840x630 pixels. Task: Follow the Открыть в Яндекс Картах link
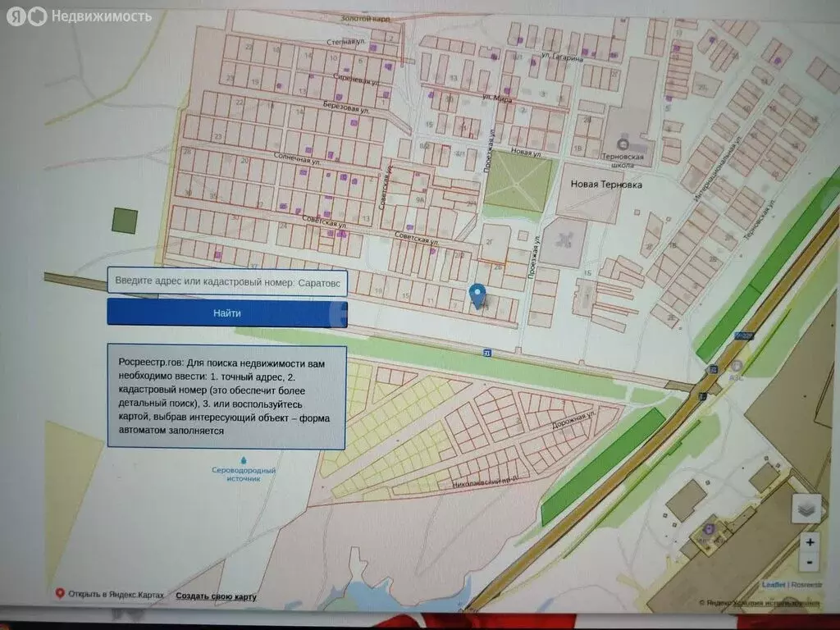[x=116, y=595]
